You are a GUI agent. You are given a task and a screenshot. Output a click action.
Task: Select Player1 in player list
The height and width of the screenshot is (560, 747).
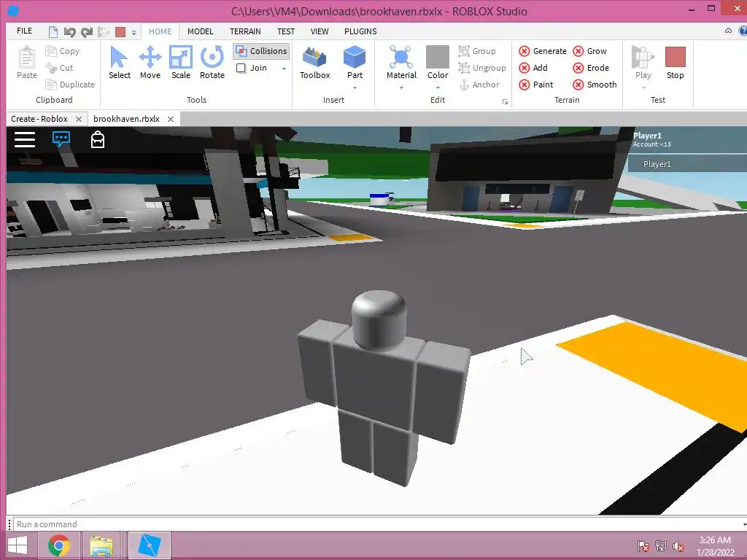click(687, 164)
